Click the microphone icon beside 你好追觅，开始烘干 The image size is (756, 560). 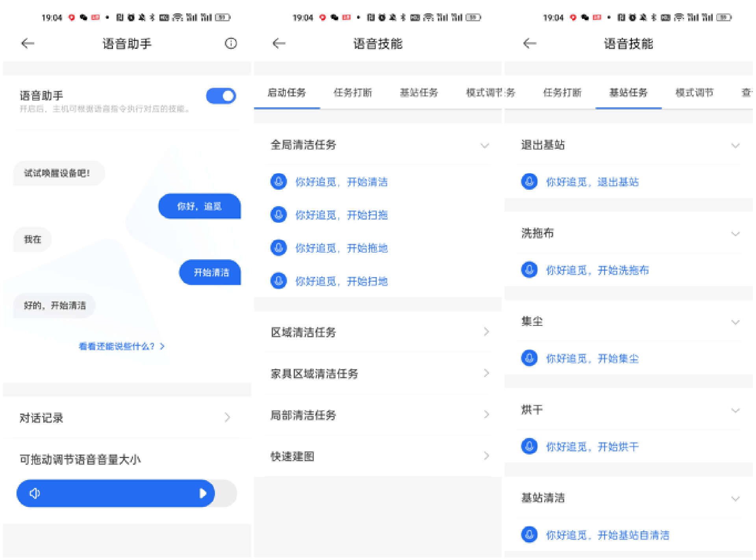coord(530,446)
